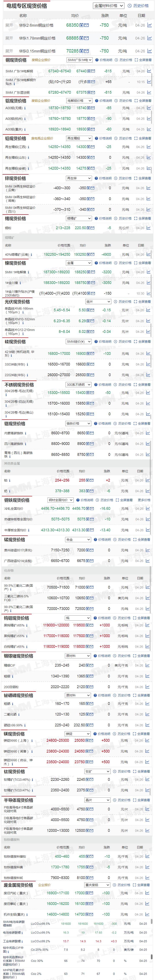
Task: Open the 金属材料价格 dropdown
Action: (x=108, y=6)
